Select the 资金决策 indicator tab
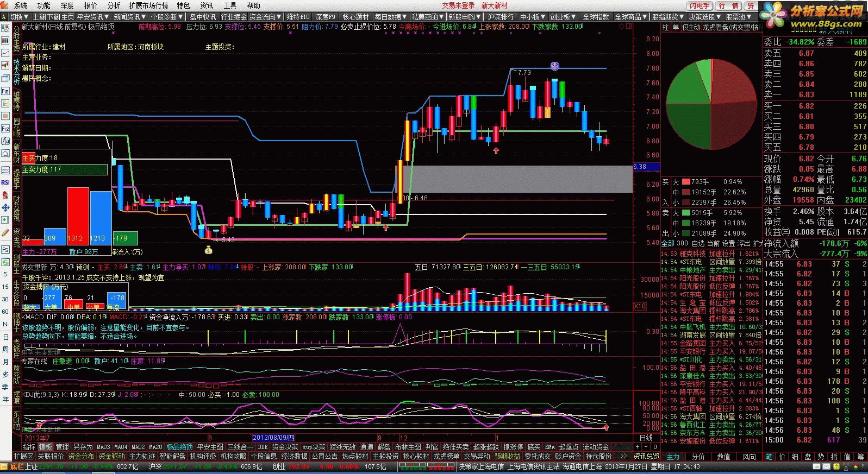This screenshot has width=868, height=474. coord(285,447)
